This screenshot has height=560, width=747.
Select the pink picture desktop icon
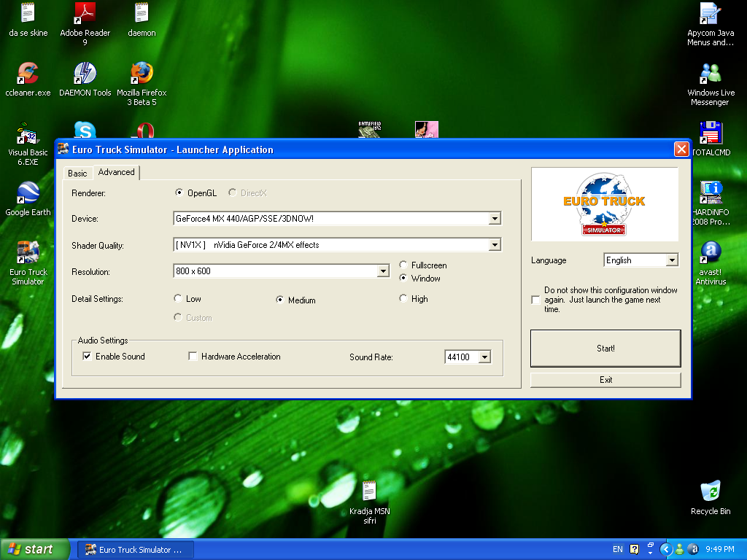tap(426, 130)
